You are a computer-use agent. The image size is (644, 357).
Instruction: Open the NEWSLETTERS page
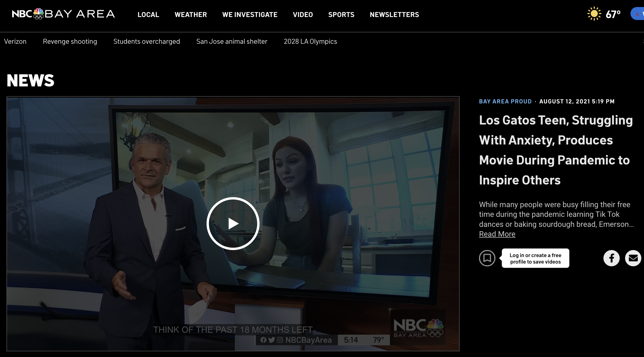coord(394,15)
